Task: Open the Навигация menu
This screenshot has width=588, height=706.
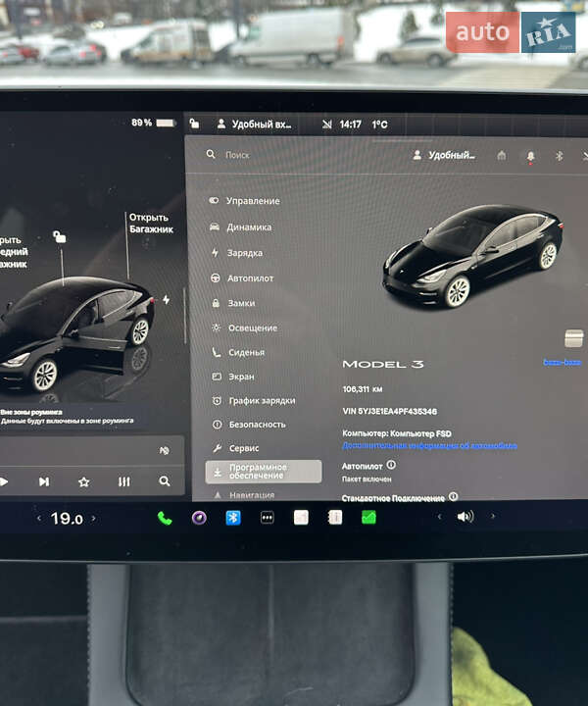Action: [x=244, y=495]
